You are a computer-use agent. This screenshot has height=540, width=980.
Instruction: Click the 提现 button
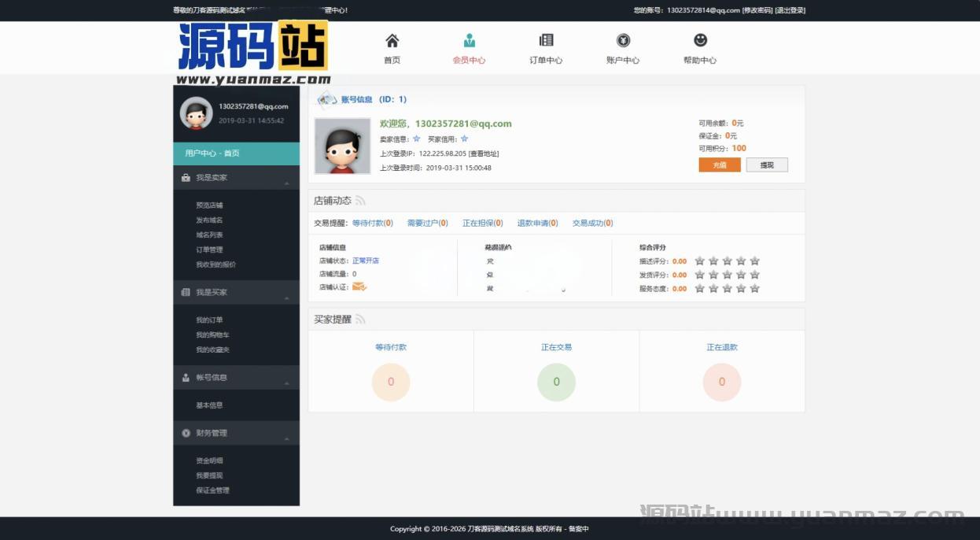[x=767, y=165]
